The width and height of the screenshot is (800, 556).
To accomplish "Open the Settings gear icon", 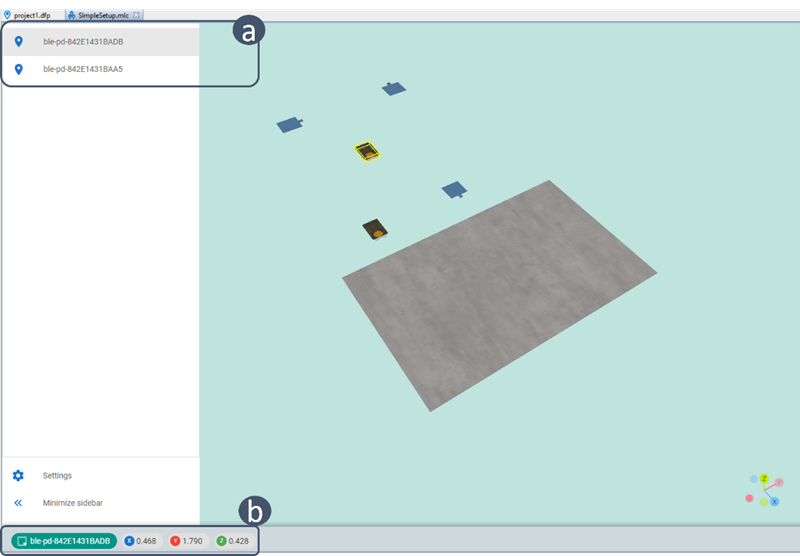I will (18, 476).
